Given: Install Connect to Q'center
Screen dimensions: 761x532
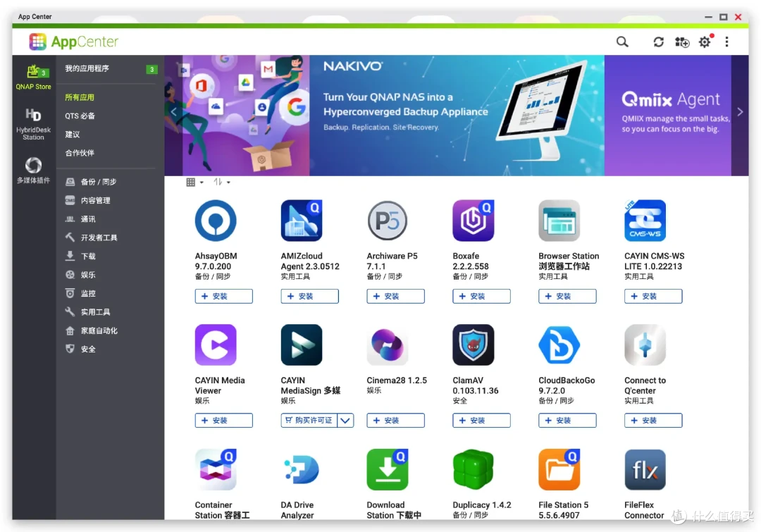Looking at the screenshot, I should 653,421.
